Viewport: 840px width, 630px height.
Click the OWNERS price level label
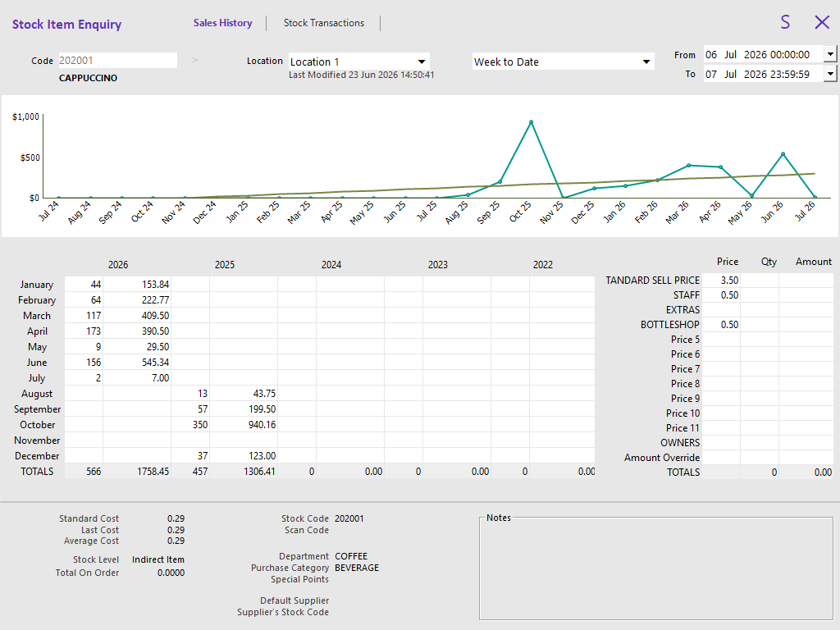tap(680, 443)
